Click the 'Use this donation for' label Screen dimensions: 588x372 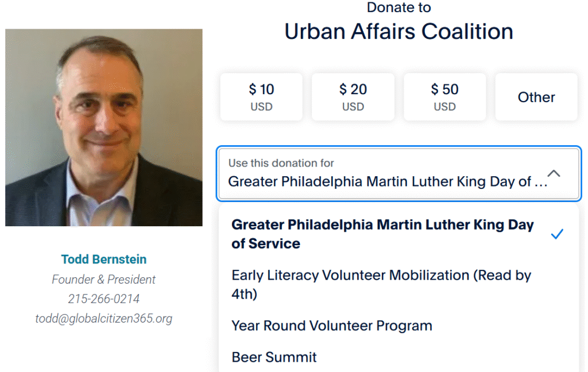tap(281, 163)
